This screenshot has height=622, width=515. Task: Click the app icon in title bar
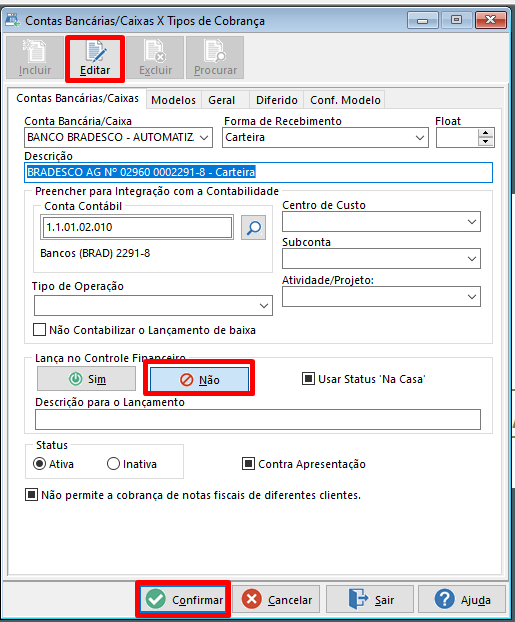(12, 20)
